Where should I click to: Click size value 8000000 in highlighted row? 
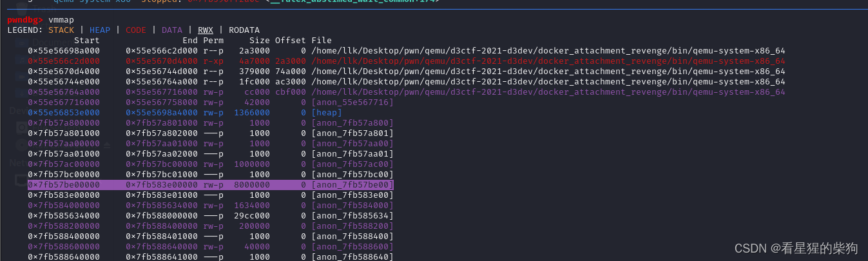(252, 185)
